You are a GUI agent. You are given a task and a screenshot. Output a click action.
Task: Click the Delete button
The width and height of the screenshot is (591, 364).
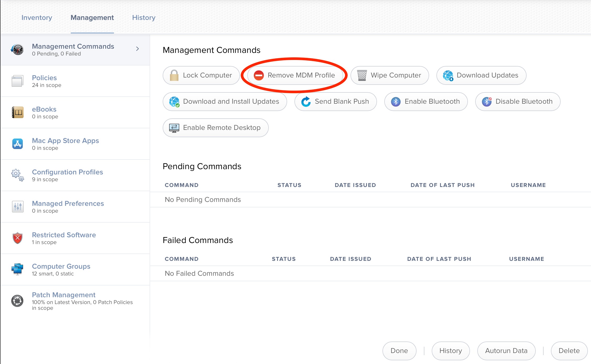[569, 351]
